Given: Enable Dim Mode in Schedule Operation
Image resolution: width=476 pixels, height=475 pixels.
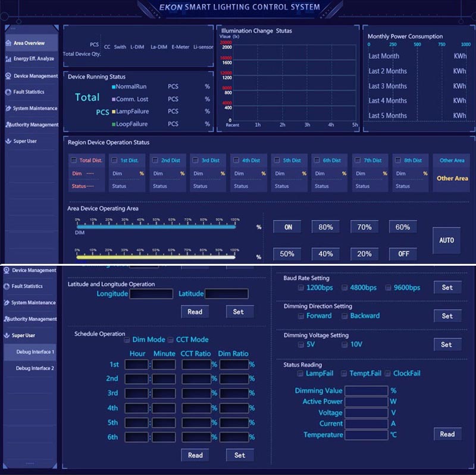Looking at the screenshot, I should pos(128,339).
